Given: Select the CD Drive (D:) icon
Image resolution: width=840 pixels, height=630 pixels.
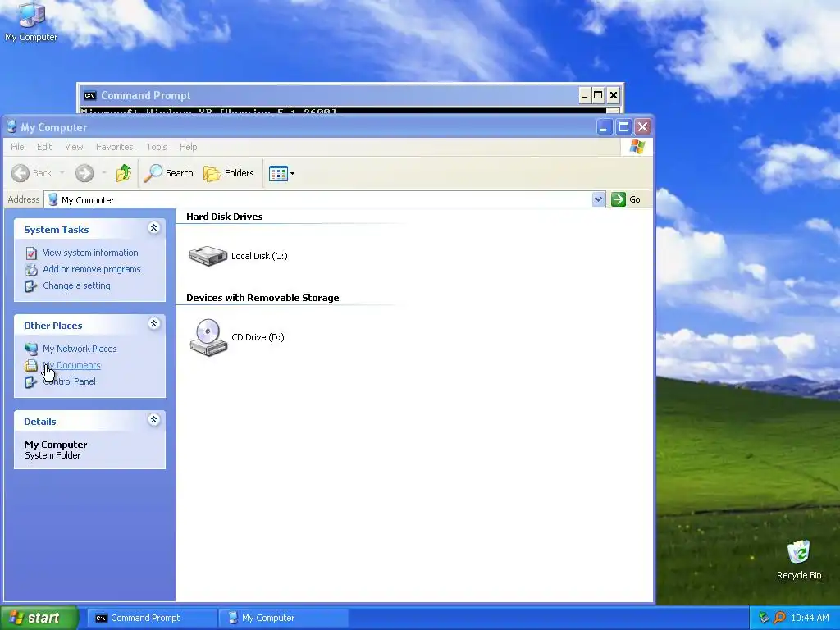Looking at the screenshot, I should click(x=208, y=337).
